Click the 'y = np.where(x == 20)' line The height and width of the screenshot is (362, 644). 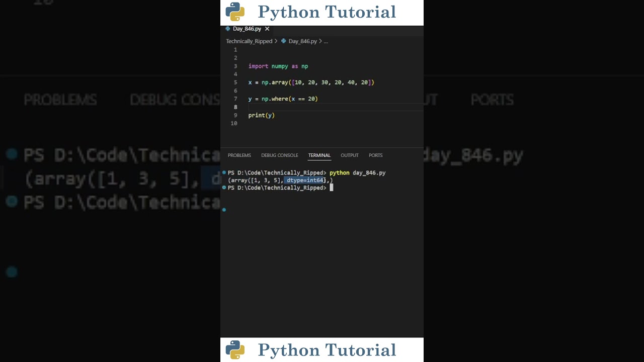283,99
